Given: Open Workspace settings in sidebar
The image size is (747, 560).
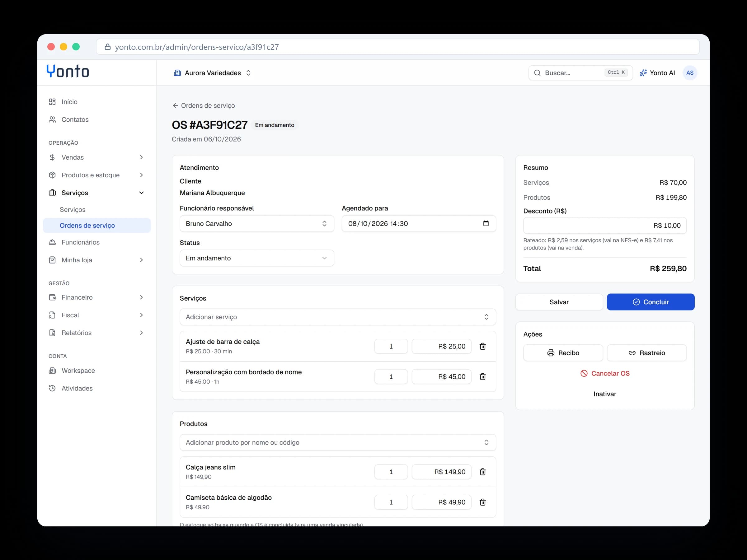Looking at the screenshot, I should click(96, 371).
